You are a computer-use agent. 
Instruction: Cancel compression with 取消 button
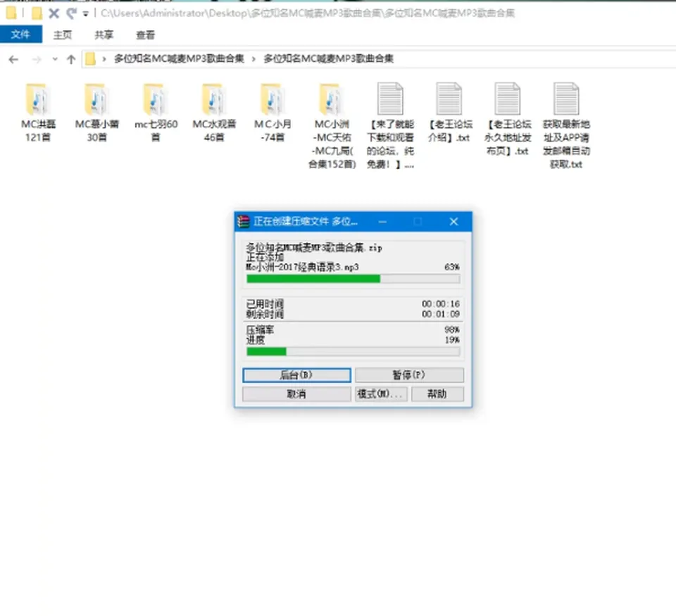[x=296, y=394]
